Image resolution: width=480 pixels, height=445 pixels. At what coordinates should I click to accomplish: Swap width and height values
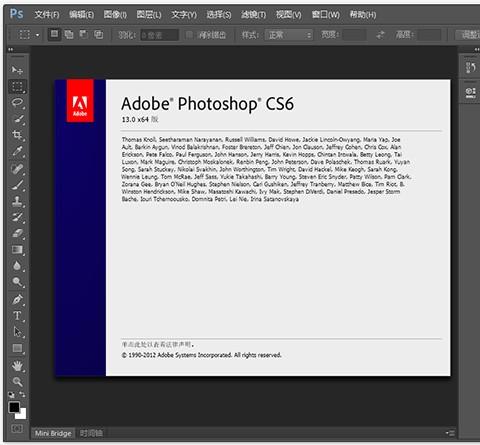[380, 35]
